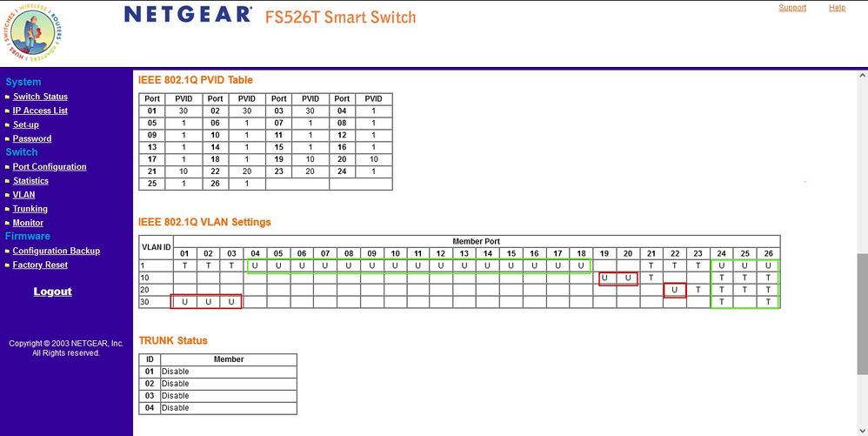868x436 pixels.
Task: Click the scrollbar up arrow
Action: [x=863, y=76]
